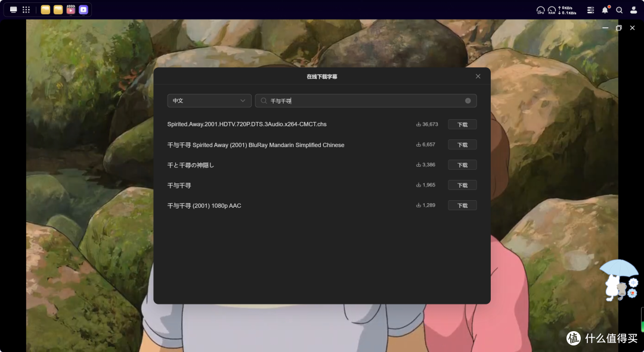644x352 pixels.
Task: Expand the 中文 language dropdown
Action: tap(209, 101)
